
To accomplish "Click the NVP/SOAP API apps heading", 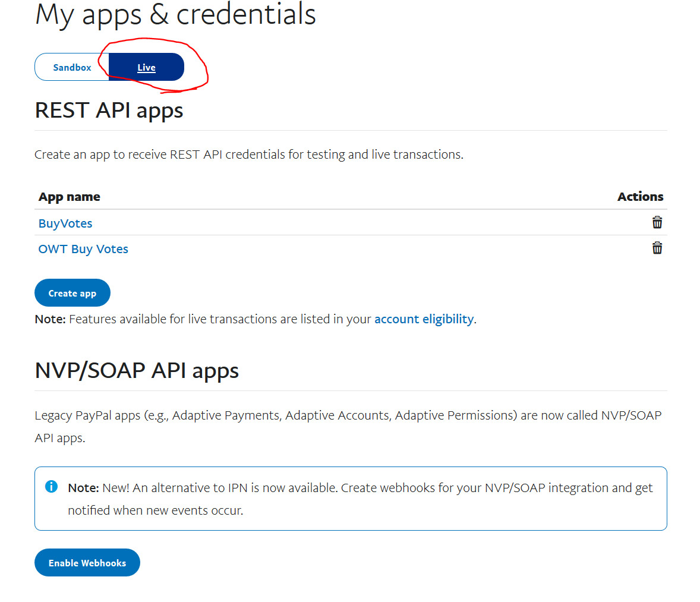I will click(x=137, y=371).
